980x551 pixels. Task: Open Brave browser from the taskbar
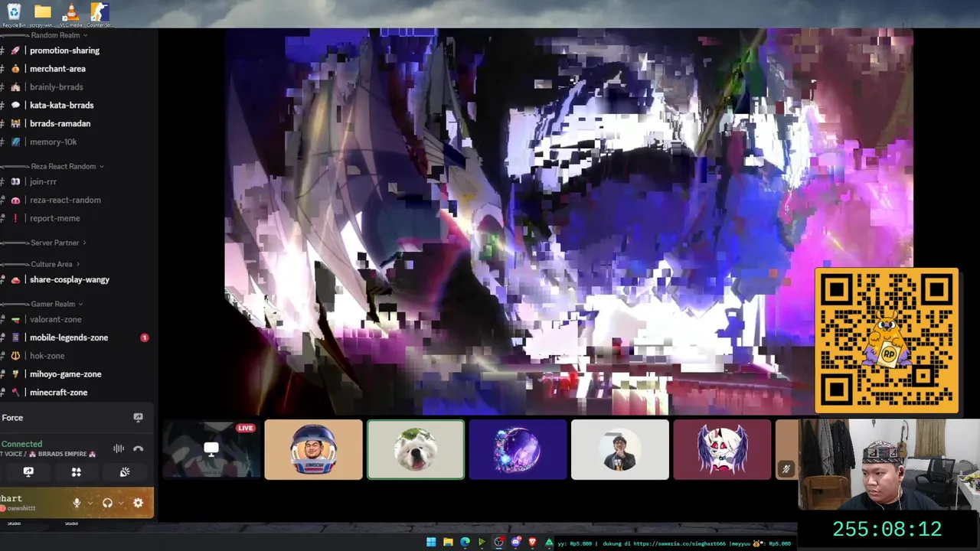(532, 543)
